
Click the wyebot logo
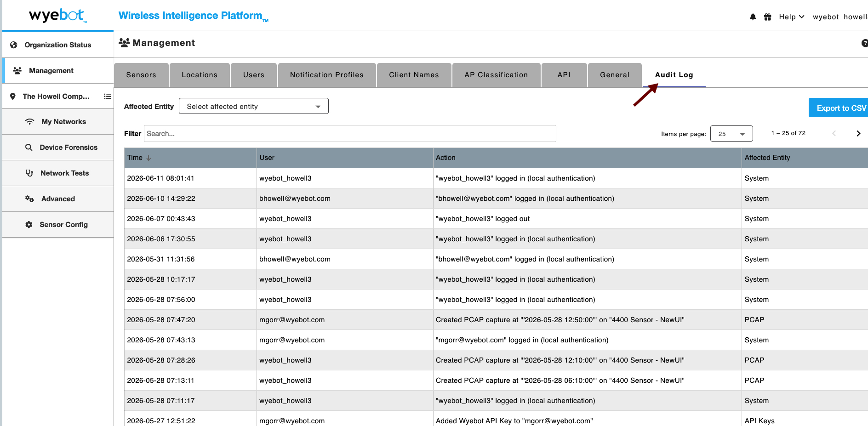pos(57,16)
